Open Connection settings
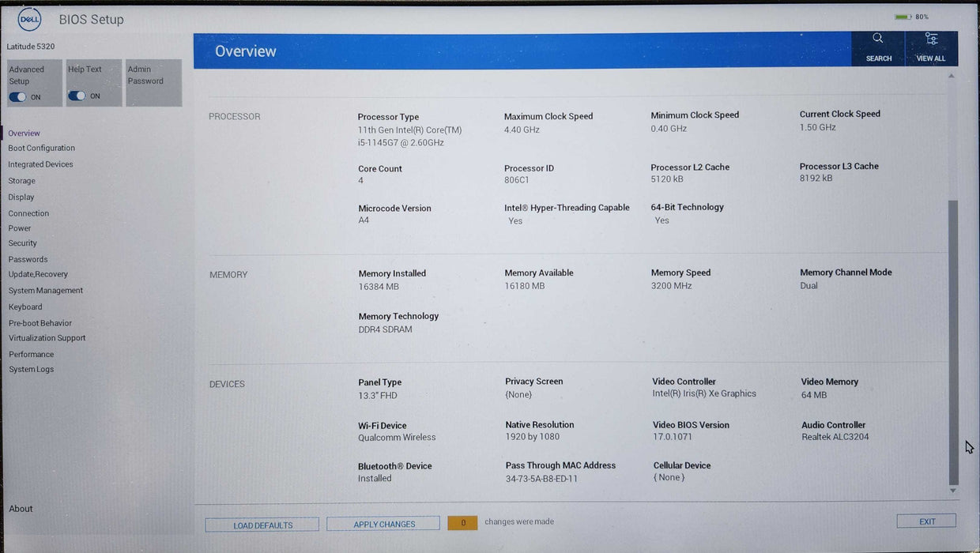This screenshot has height=553, width=980. [x=28, y=213]
